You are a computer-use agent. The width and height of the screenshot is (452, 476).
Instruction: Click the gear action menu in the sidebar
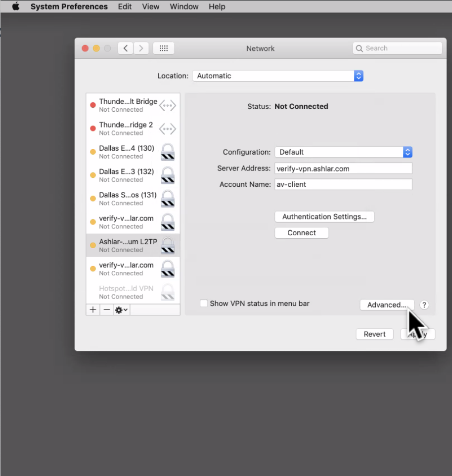119,309
